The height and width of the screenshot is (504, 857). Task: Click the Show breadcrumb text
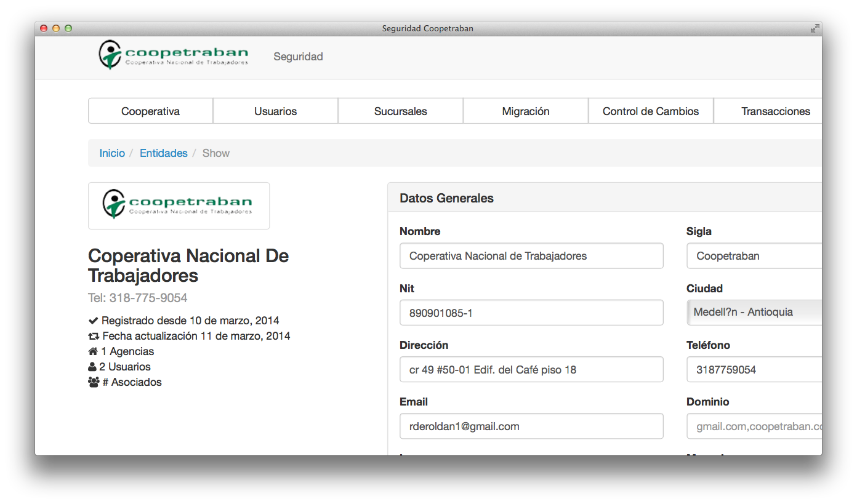click(216, 153)
